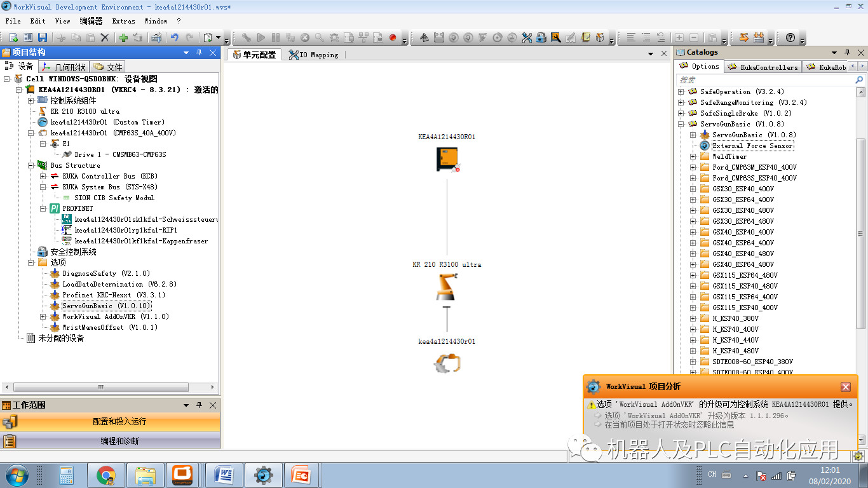Pin the 项目结构 panel with pushpin
Image resolution: width=868 pixels, height=488 pixels.
click(x=200, y=53)
